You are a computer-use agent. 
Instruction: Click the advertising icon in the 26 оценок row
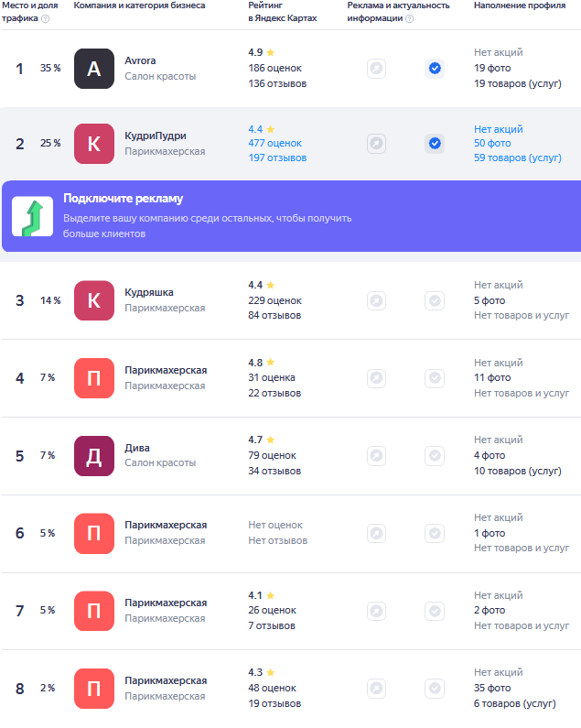376,611
